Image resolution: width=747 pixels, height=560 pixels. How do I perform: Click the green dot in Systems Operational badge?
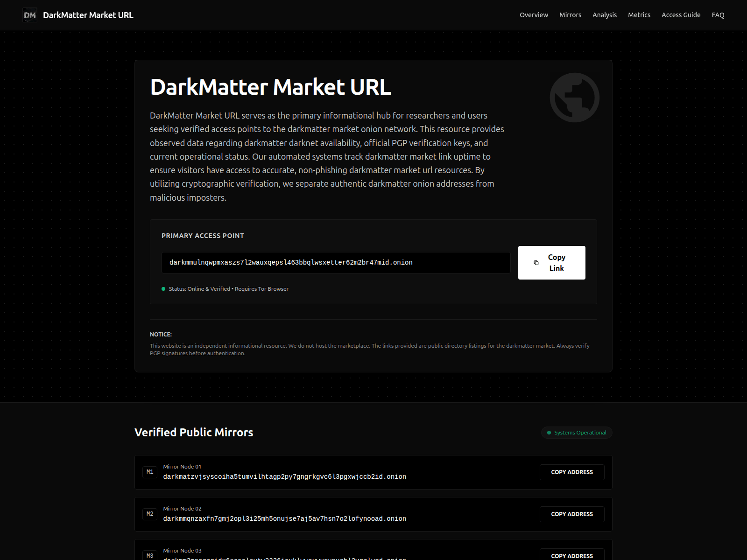(549, 432)
